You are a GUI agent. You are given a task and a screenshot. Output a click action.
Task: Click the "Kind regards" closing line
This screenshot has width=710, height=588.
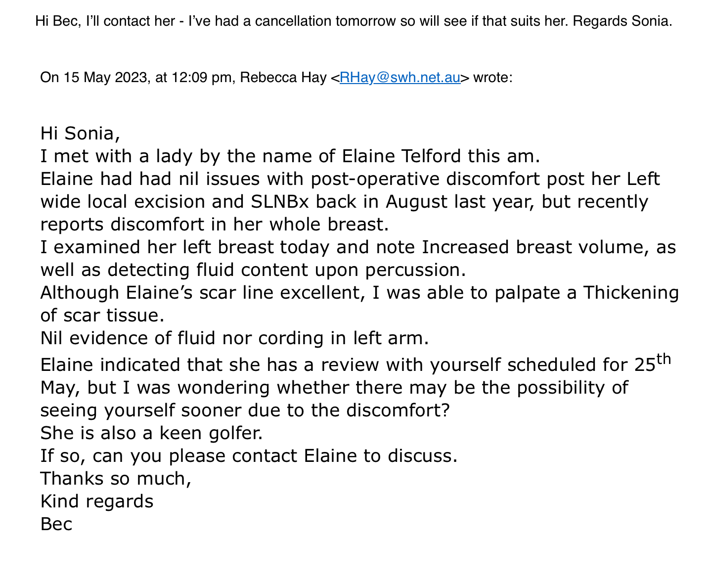tap(97, 501)
